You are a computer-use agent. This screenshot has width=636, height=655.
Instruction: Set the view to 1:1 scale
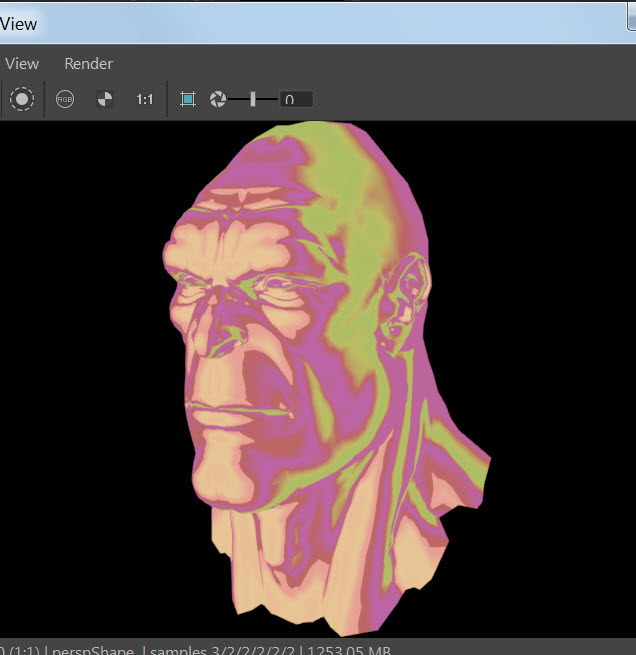145,99
